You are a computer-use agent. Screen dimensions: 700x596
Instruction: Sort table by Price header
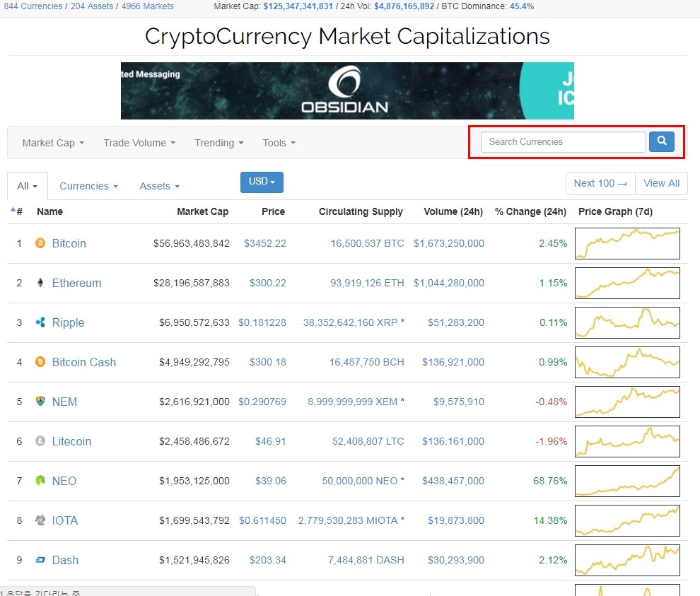pos(273,211)
